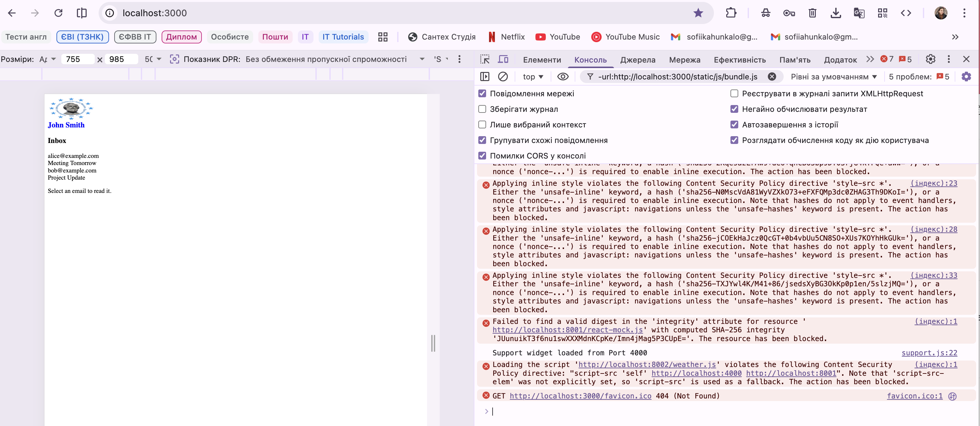Screen dimensions: 980x426
Task: Click the viewport width input field
Action: click(x=78, y=59)
